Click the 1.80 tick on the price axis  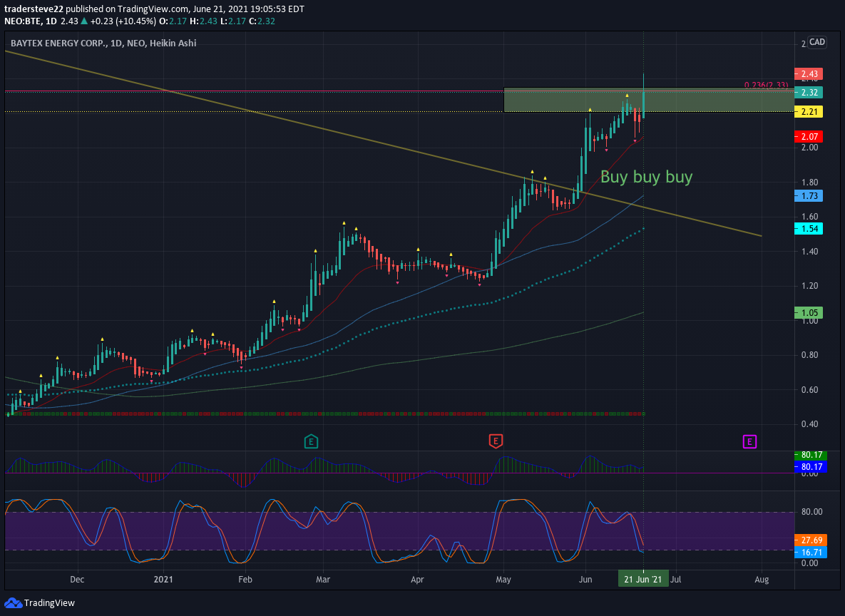[809, 182]
